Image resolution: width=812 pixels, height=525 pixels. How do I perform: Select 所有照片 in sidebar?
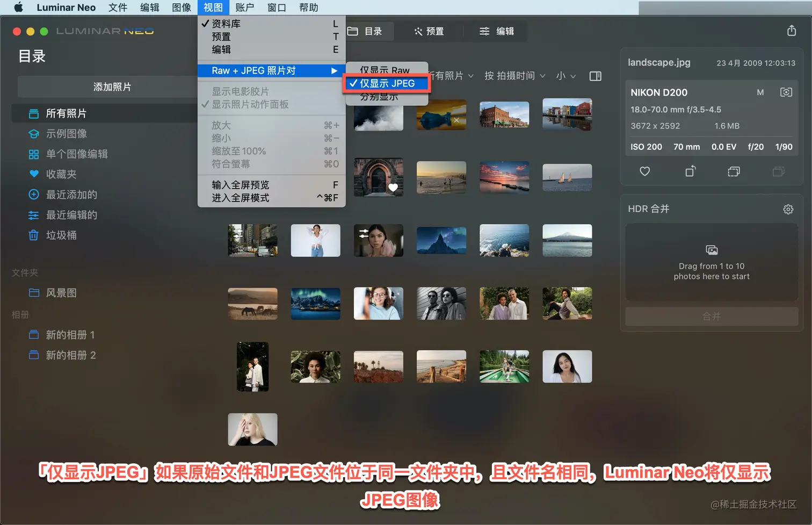click(105, 113)
